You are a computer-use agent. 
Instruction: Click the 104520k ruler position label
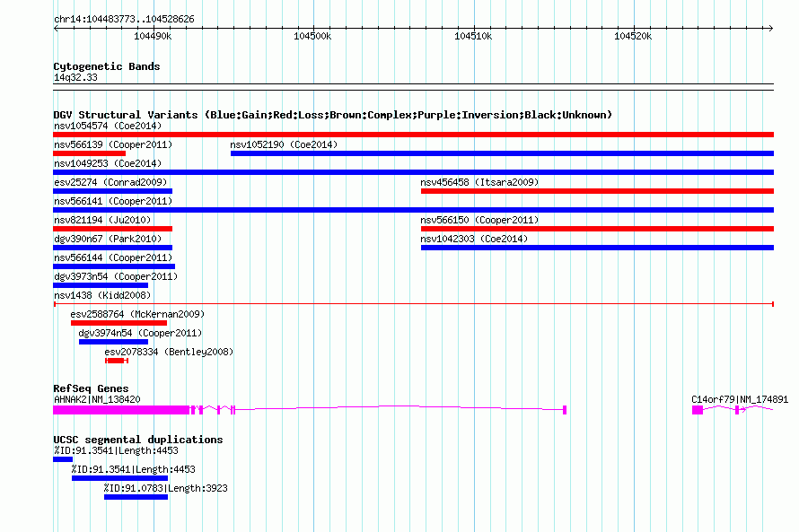tap(633, 36)
